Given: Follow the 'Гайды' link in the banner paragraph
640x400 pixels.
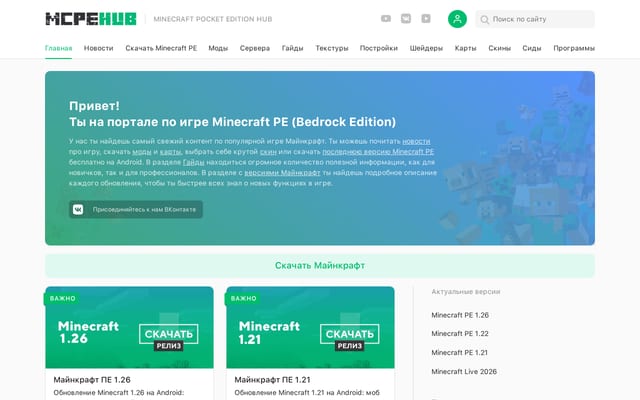Looking at the screenshot, I should [x=193, y=162].
